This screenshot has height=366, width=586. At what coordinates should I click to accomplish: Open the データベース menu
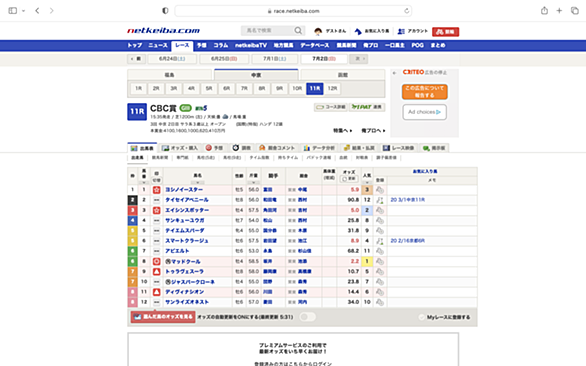pyautogui.click(x=315, y=45)
